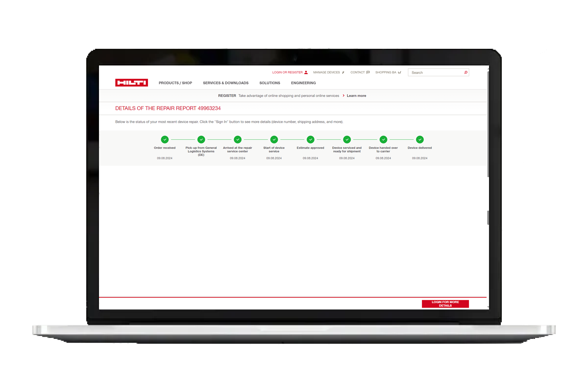Click the Order received checkmark
The width and height of the screenshot is (588, 373).
pos(165,139)
